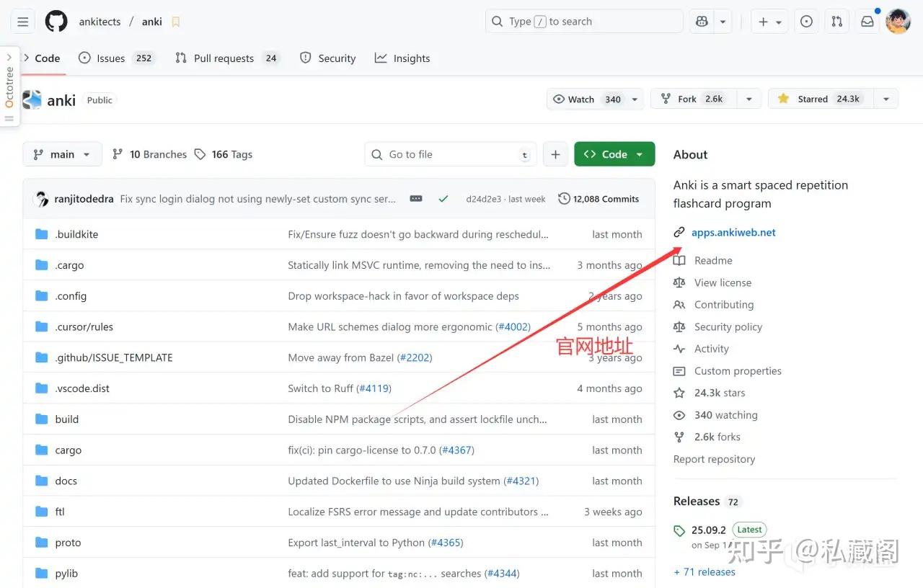Screen dimensions: 923x588
Task: Expand the Watch options dropdown
Action: [635, 99]
